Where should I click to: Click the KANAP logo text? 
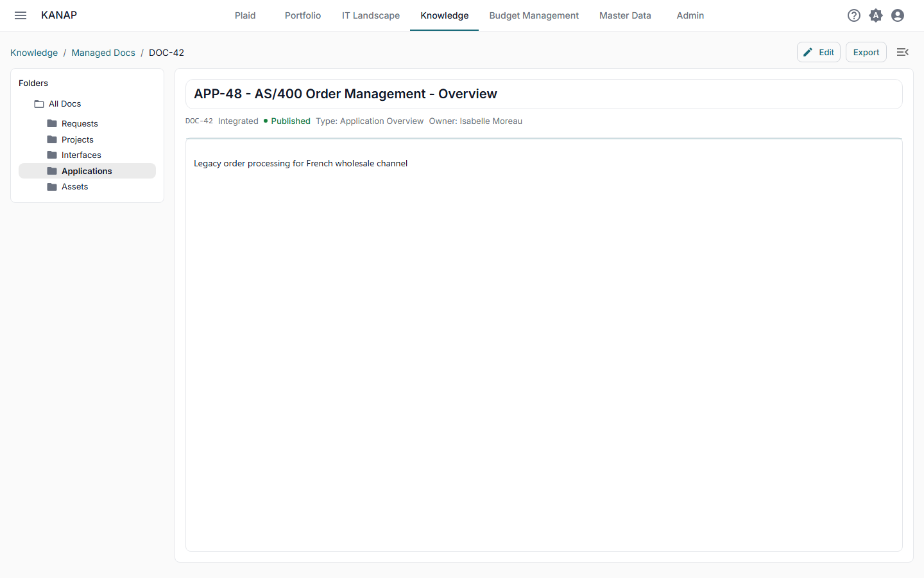coord(59,15)
